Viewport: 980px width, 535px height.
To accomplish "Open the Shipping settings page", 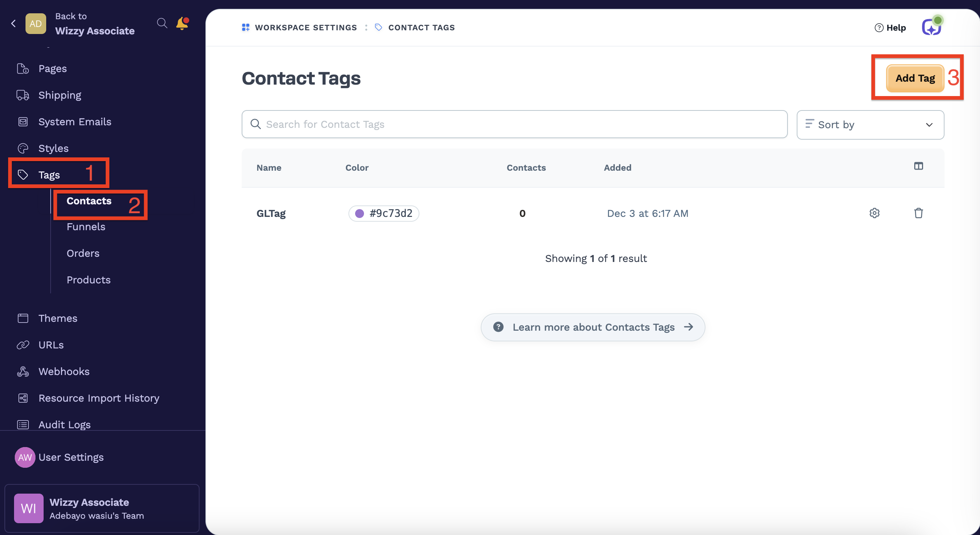I will (60, 95).
